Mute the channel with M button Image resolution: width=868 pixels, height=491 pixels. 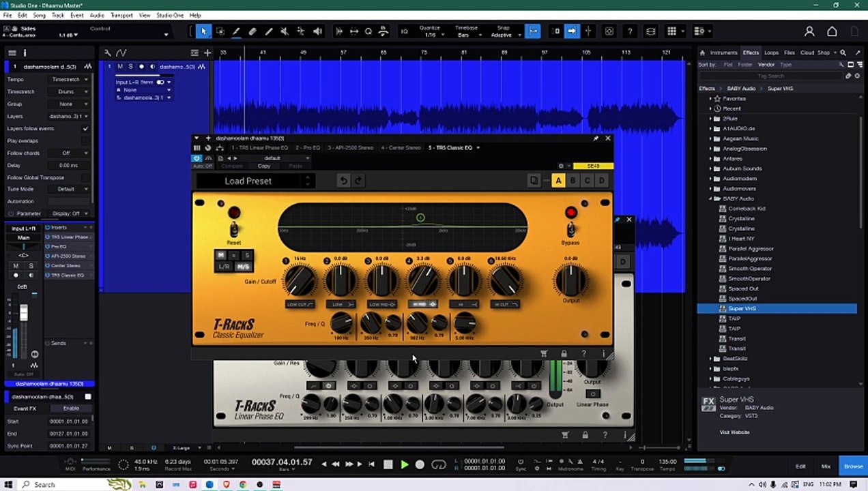tap(16, 266)
